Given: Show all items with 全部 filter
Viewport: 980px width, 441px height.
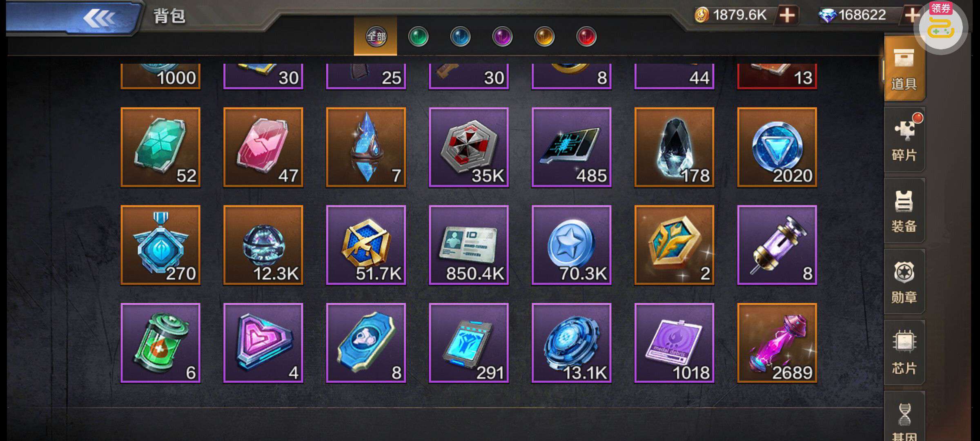Looking at the screenshot, I should (376, 36).
